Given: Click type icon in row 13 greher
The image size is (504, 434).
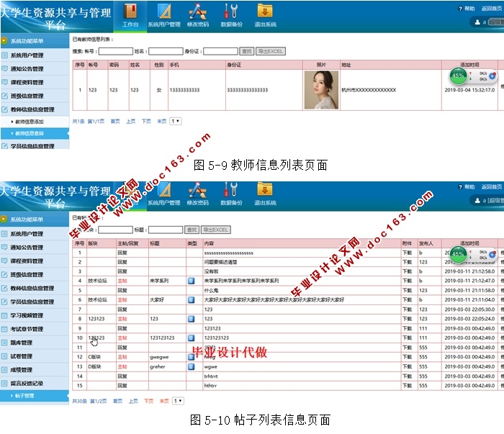Looking at the screenshot, I should click(x=192, y=366).
